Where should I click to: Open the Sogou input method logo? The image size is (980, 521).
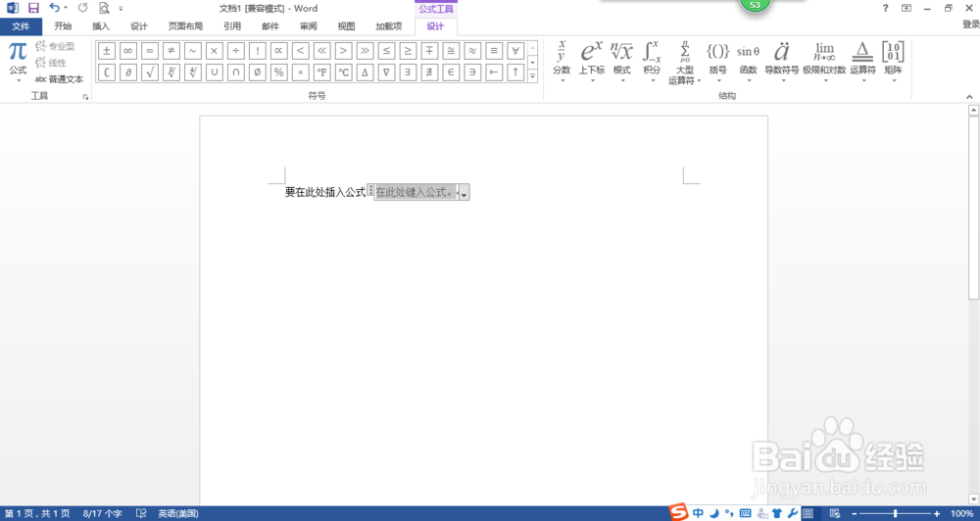click(679, 512)
